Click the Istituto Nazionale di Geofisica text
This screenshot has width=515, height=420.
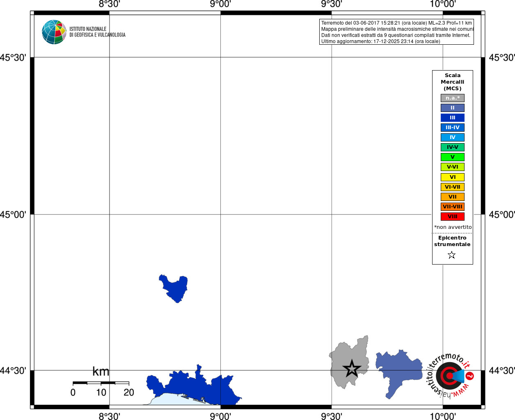[x=97, y=32]
